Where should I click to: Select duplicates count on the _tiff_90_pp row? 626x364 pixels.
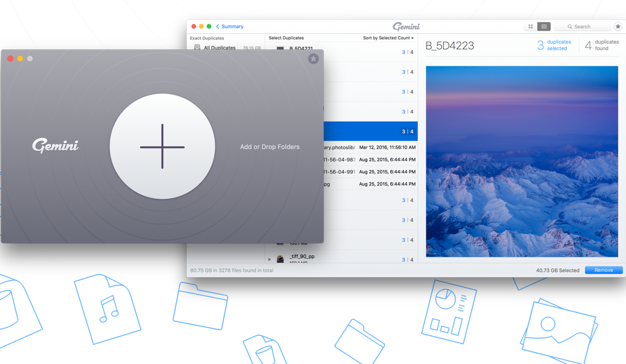coord(402,258)
